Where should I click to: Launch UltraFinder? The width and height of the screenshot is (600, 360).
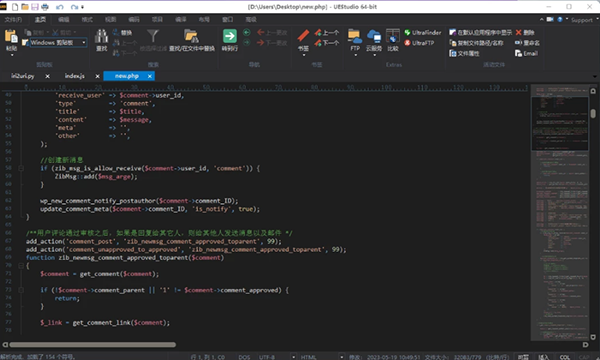(x=423, y=33)
